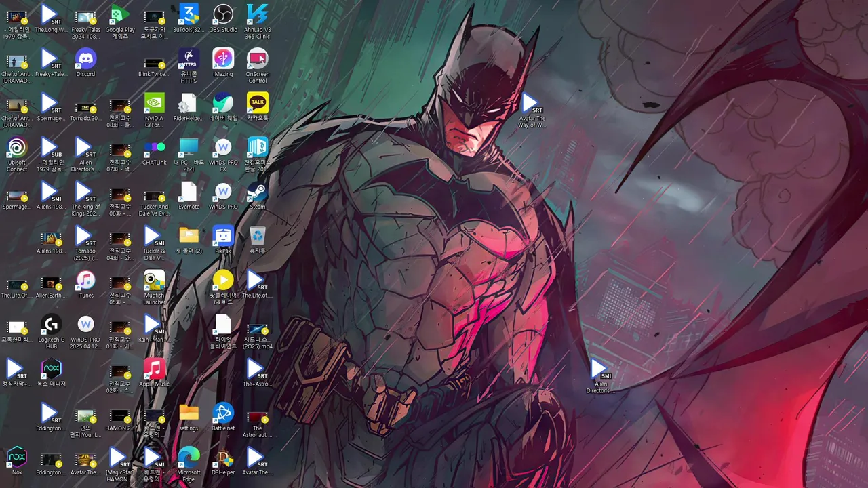The height and width of the screenshot is (488, 868).
Task: Select the Mudfish Launcher icon
Action: click(154, 288)
